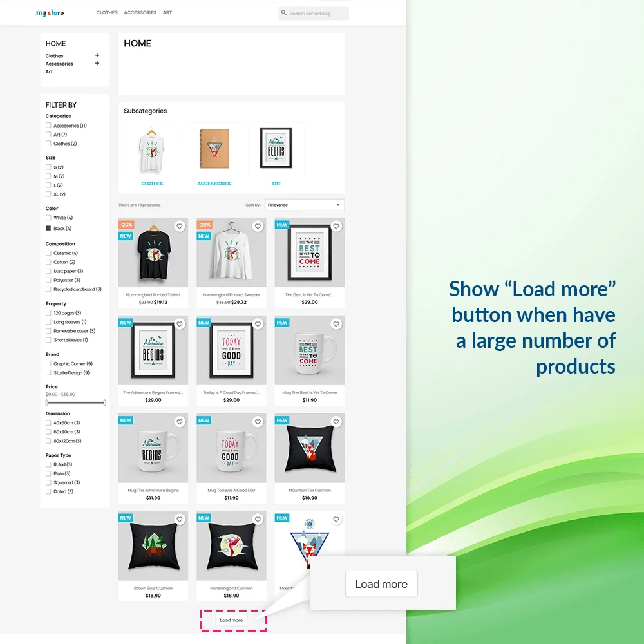The height and width of the screenshot is (644, 644).
Task: Select the Black color filter swatch
Action: 48,228
